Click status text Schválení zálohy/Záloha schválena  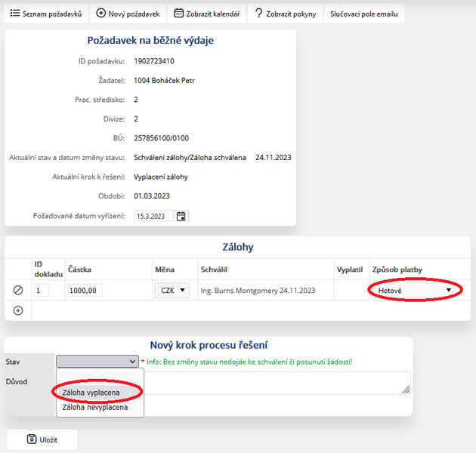(x=190, y=158)
